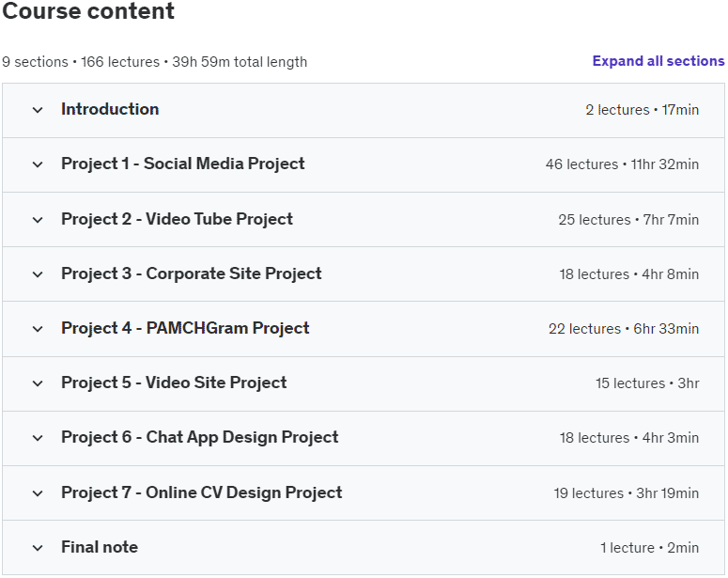Expand Project 6 Chat App chevron

(38, 438)
